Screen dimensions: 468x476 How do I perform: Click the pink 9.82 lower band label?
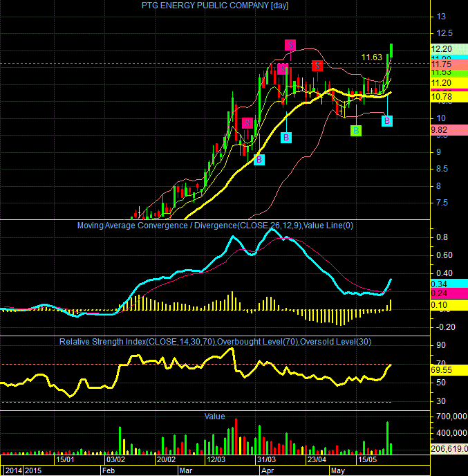tap(449, 130)
